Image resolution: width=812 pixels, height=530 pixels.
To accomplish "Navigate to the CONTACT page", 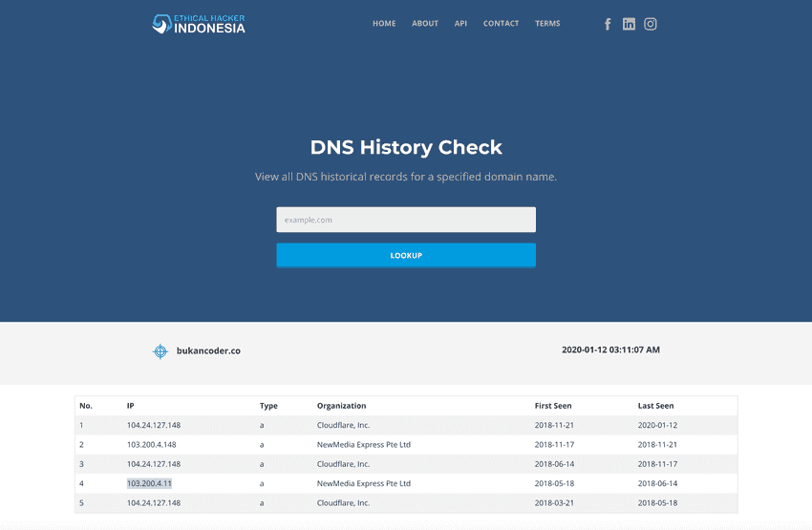I will 501,24.
